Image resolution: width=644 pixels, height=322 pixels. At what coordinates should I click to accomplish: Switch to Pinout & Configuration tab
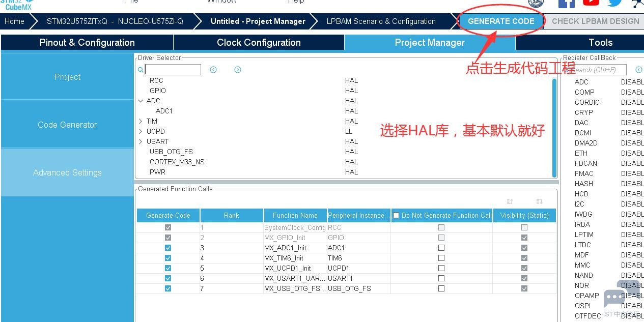87,42
